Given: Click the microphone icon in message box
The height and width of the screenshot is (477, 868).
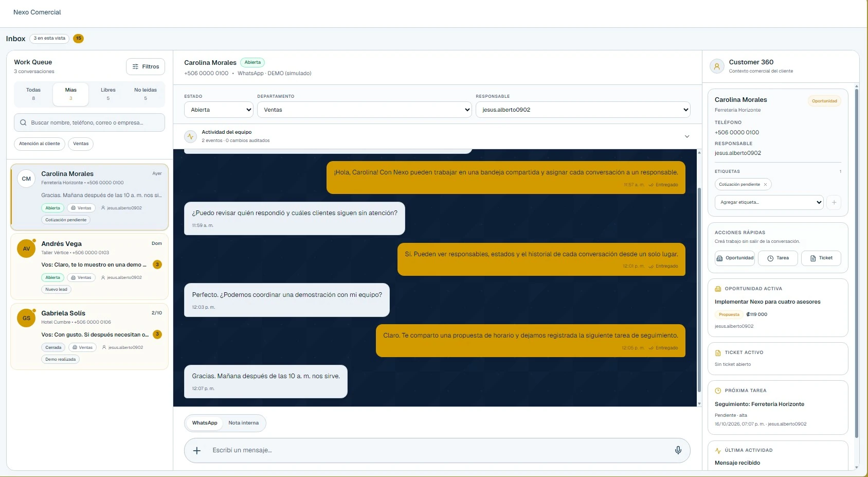Looking at the screenshot, I should [x=678, y=450].
